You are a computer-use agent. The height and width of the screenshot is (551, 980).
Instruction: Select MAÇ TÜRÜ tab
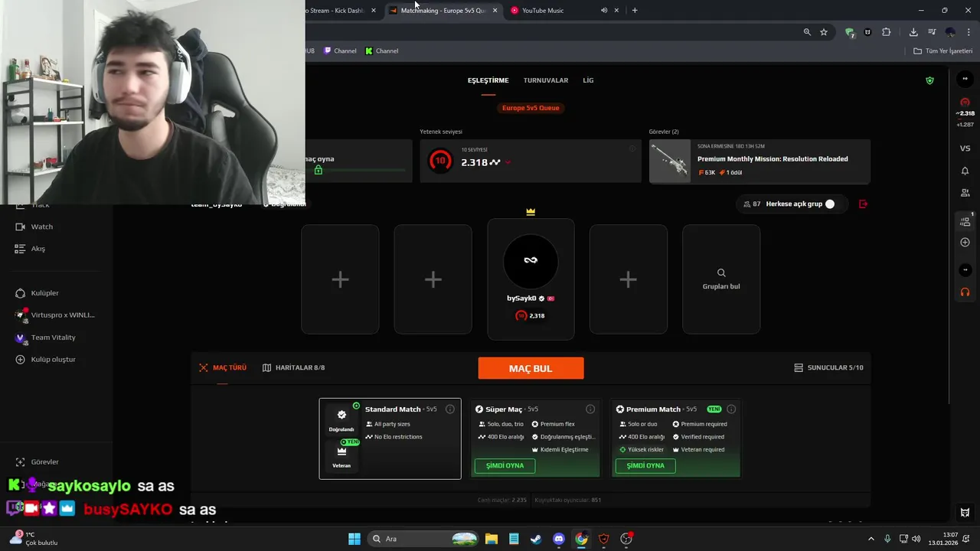pyautogui.click(x=223, y=368)
